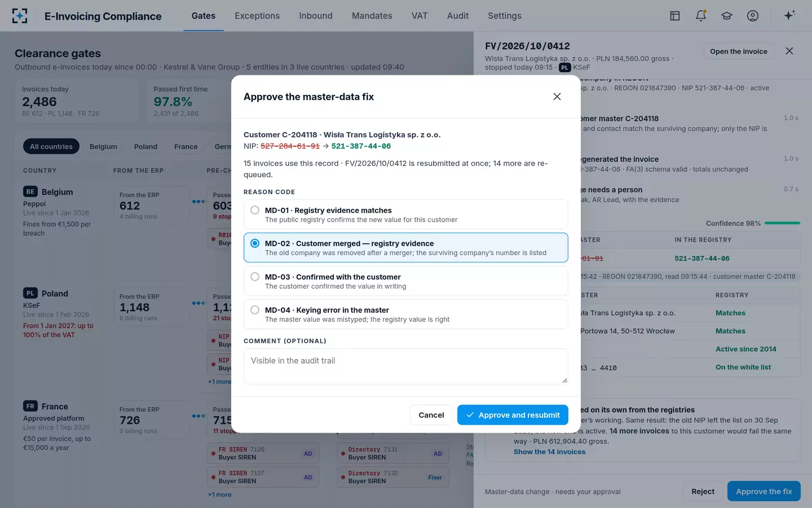Image resolution: width=812 pixels, height=508 pixels.
Task: Open FR SIREN 7126 exception card
Action: [x=263, y=453]
